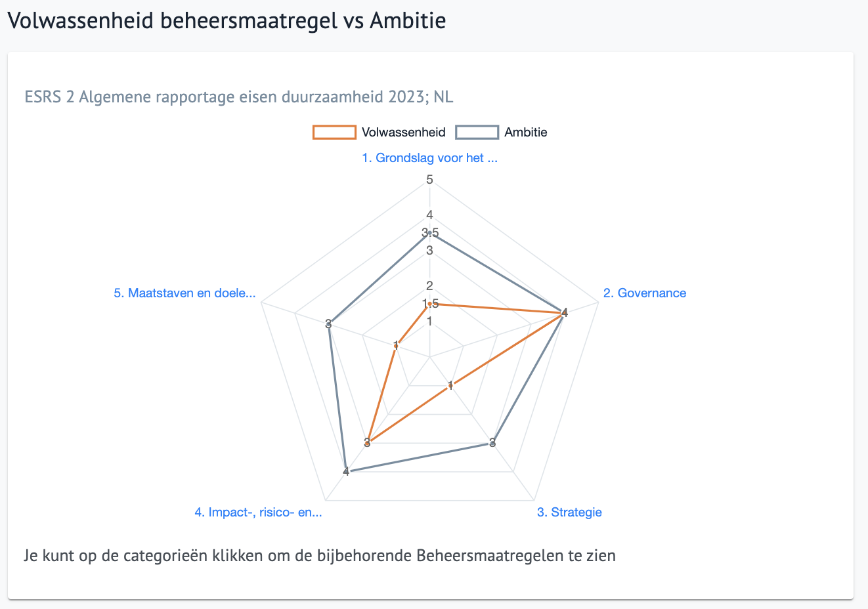This screenshot has width=868, height=609.
Task: Click the Ambitie Impact point valued 4
Action: (347, 471)
